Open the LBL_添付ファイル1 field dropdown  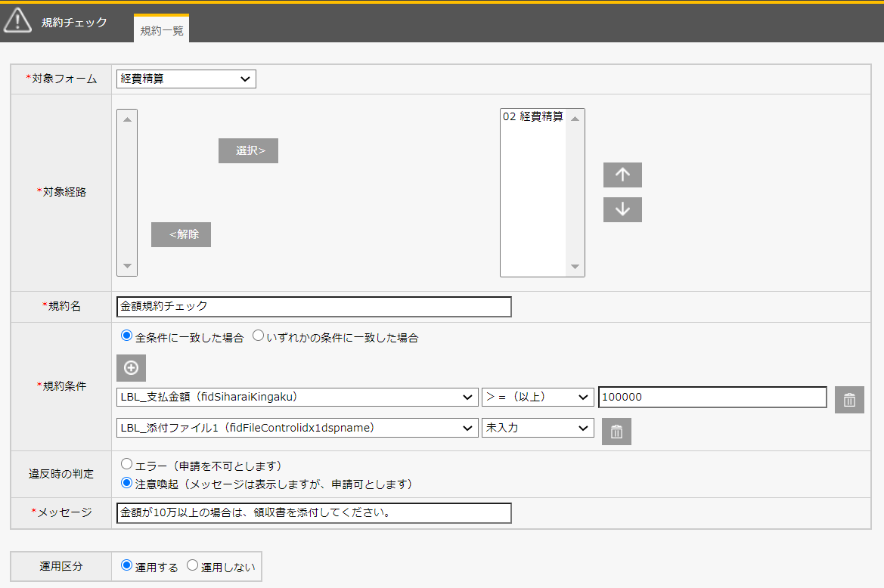297,428
